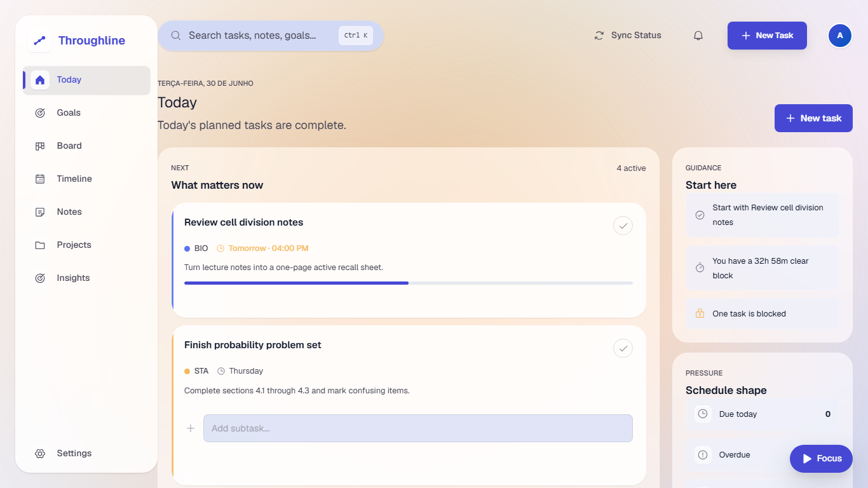
Task: Open notifications bell
Action: click(x=698, y=36)
